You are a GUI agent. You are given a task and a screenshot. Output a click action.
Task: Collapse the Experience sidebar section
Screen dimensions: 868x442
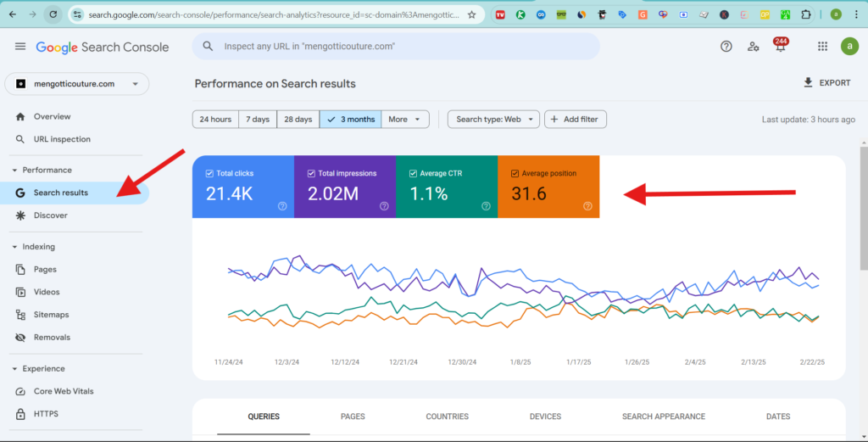[x=14, y=368]
